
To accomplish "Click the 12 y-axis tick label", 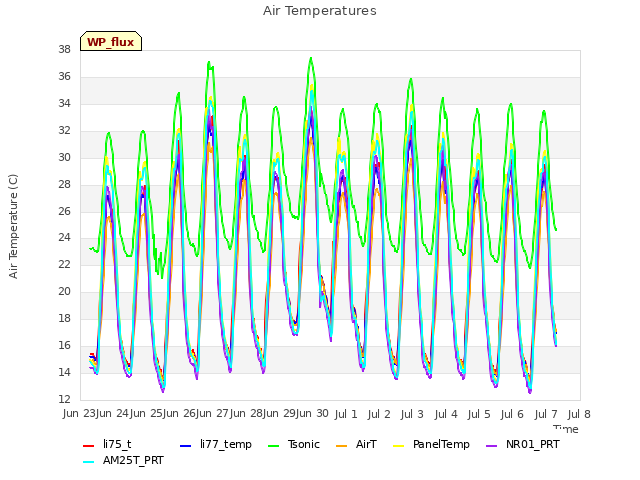I will coord(64,399).
